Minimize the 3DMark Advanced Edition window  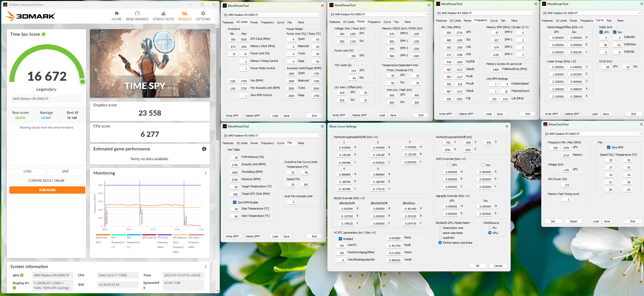pyautogui.click(x=191, y=5)
